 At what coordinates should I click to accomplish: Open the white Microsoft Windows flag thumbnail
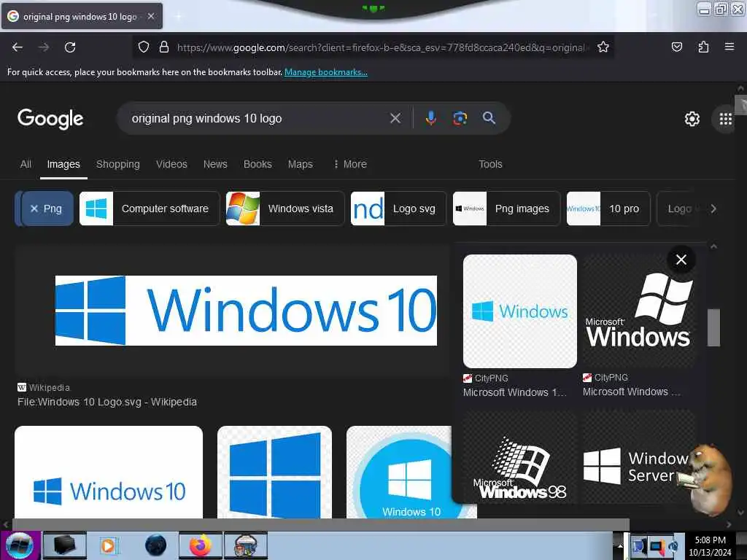(639, 311)
